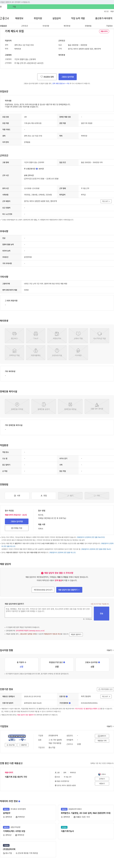
Task: Click the question textarea for 채용 담당자
Action: 48,612
